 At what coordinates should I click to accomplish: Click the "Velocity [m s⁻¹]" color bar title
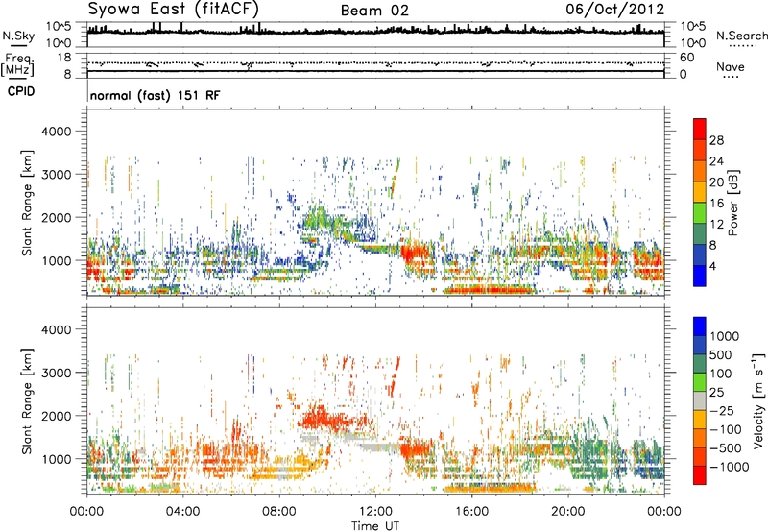pos(758,400)
